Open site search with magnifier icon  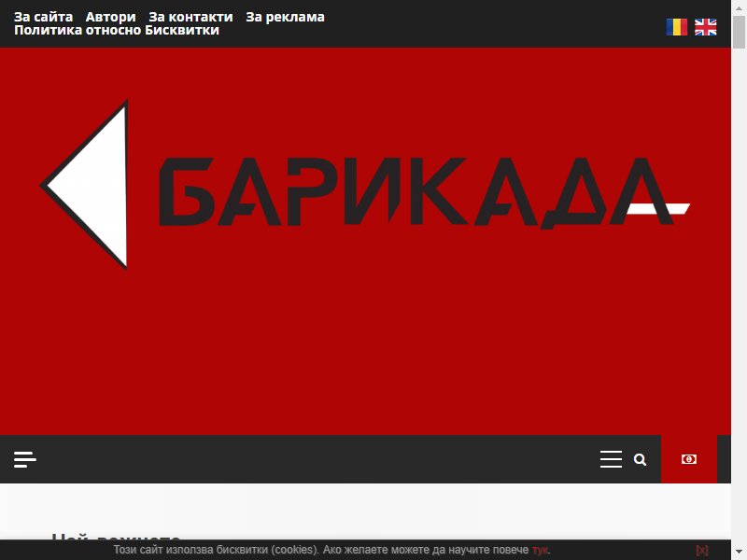640,459
